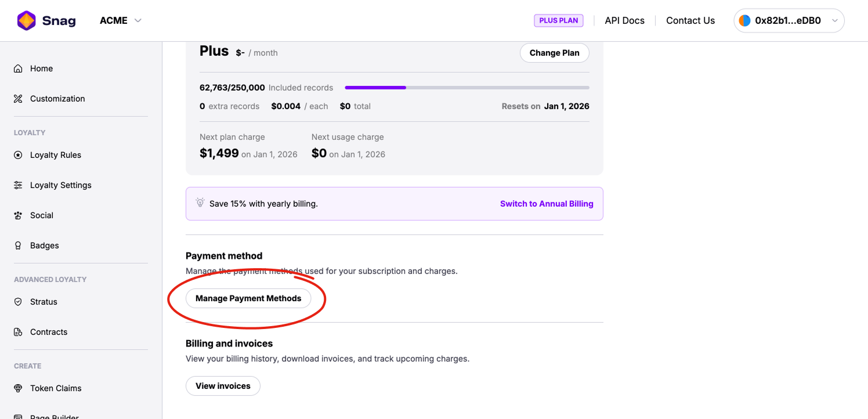Open Contact Us in top navigation

tap(690, 21)
